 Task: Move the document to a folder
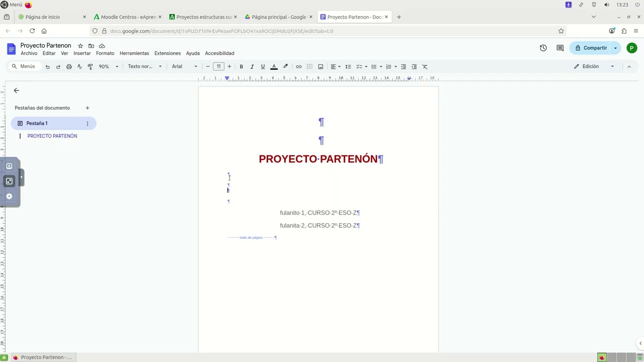pyautogui.click(x=91, y=46)
